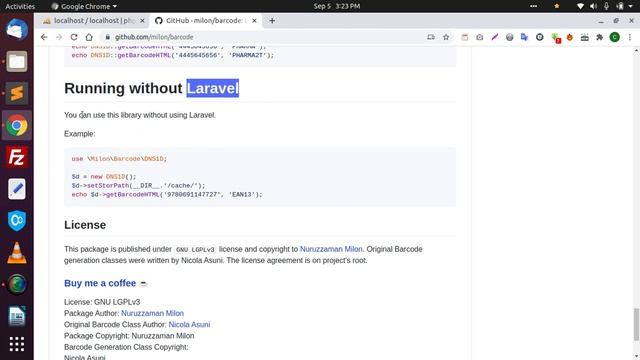
Task: Go forward with the forward arrow
Action: (59, 37)
